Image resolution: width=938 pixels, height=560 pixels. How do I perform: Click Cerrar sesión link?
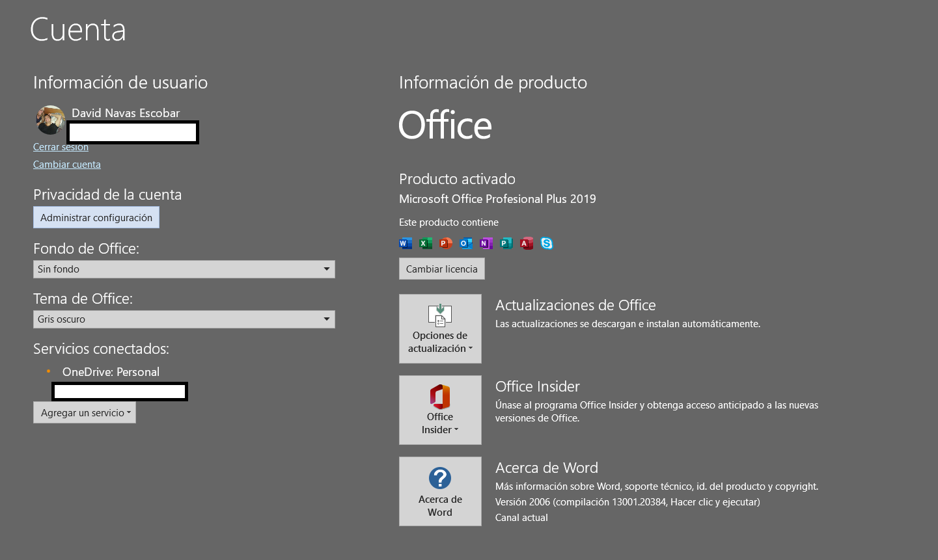pos(61,147)
